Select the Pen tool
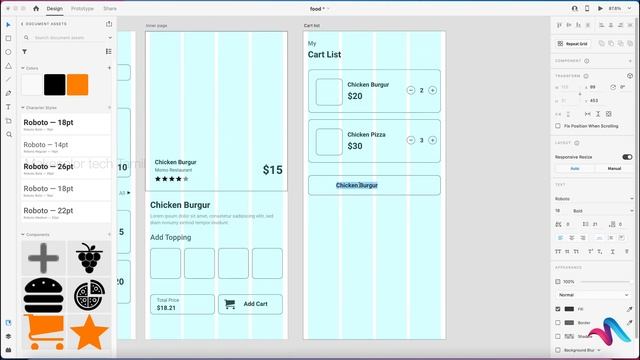This screenshot has height=360, width=640. [8, 93]
